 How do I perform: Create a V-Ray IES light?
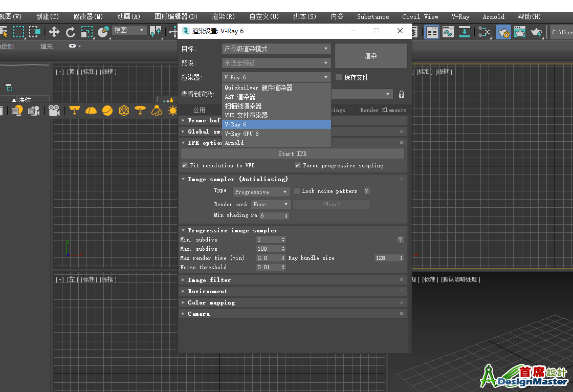pyautogui.click(x=157, y=111)
